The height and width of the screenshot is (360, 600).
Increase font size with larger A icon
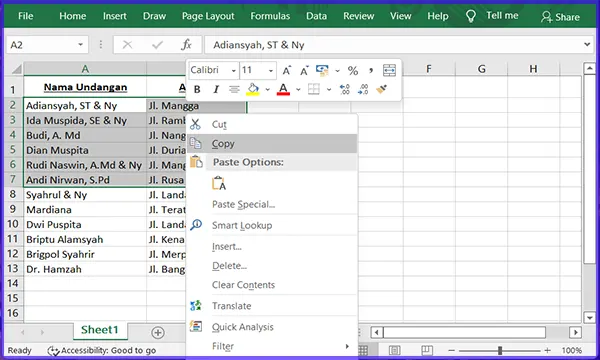coord(286,71)
